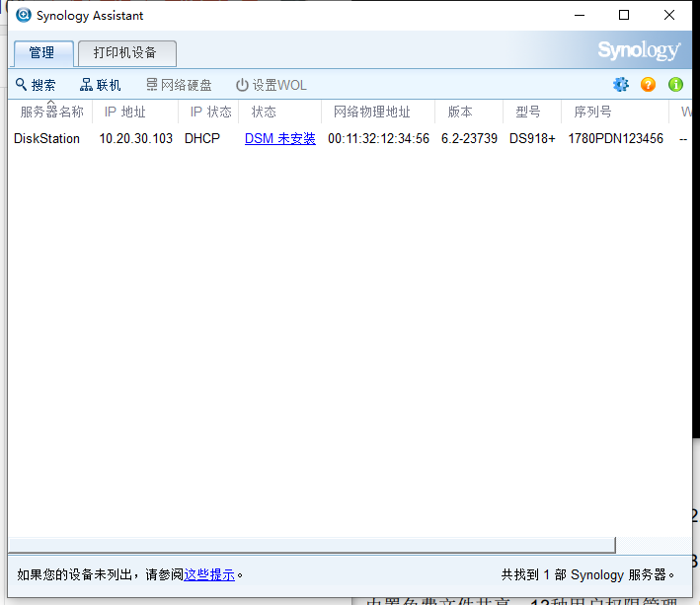This screenshot has width=700, height=605.
Task: Sort by 型号 column header
Action: pyautogui.click(x=532, y=112)
